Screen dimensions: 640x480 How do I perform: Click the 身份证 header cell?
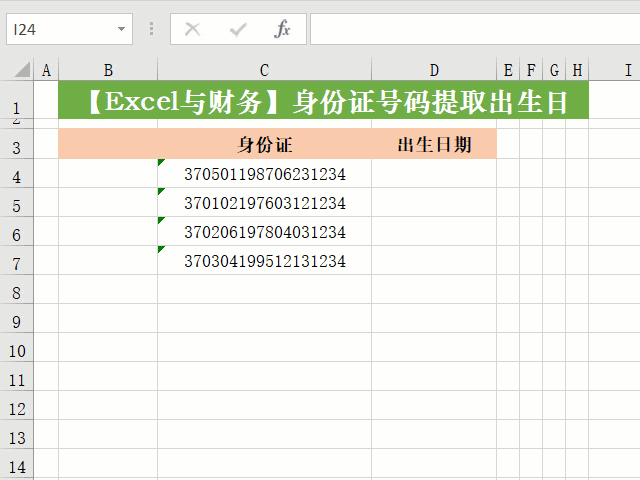pos(264,144)
